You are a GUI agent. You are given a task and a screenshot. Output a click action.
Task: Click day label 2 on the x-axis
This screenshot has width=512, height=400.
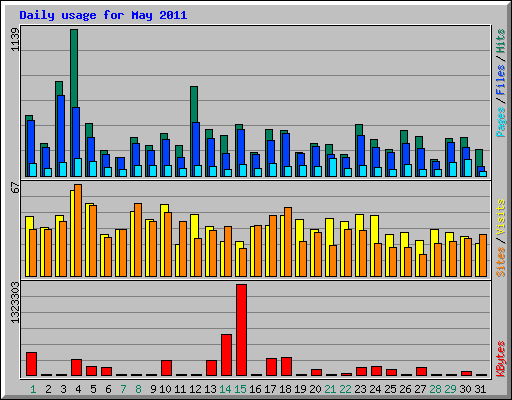tap(48, 389)
